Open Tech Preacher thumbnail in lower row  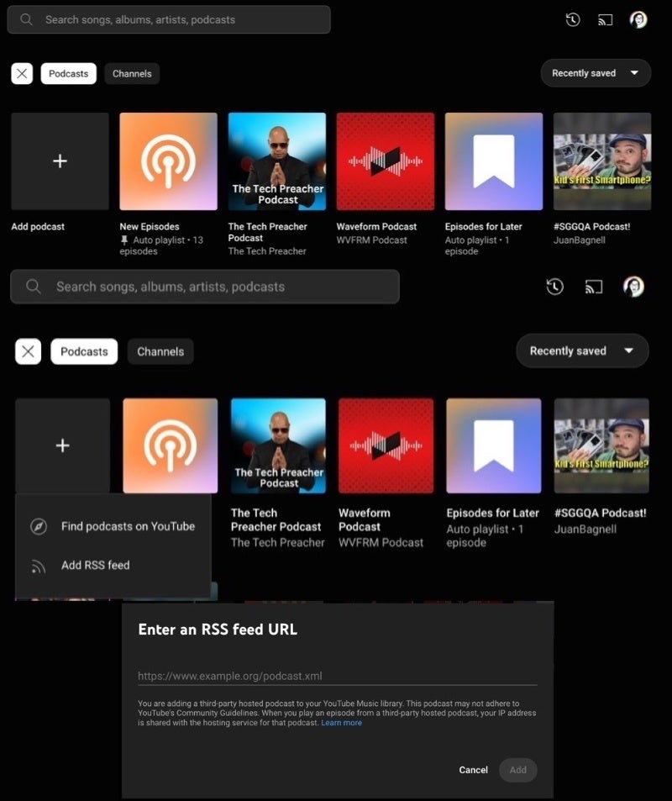[278, 445]
